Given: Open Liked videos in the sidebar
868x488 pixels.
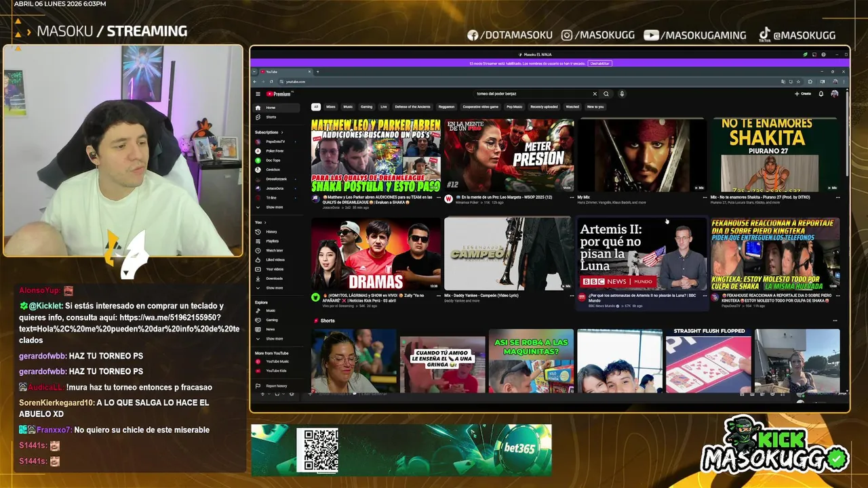Looking at the screenshot, I should [x=276, y=260].
